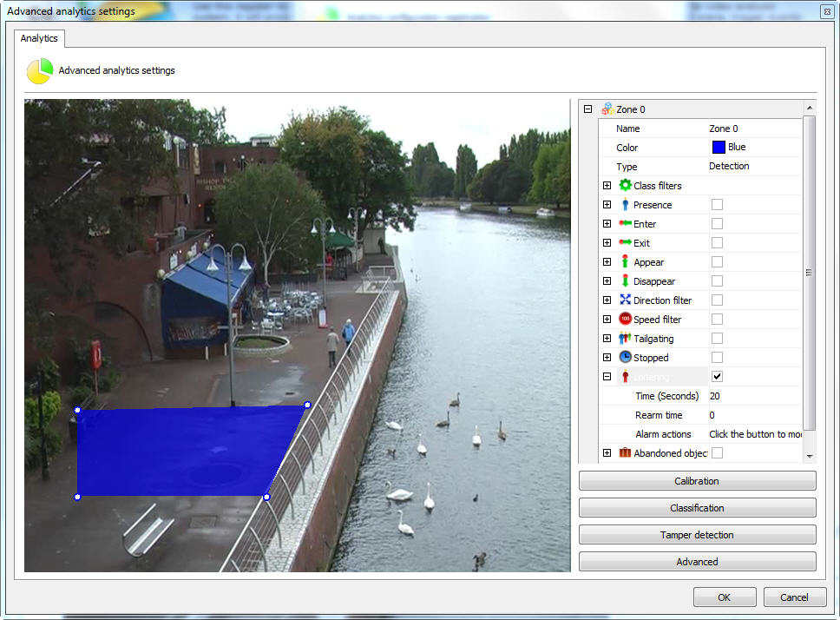The height and width of the screenshot is (620, 840).
Task: Click the Presence person icon
Action: (625, 205)
